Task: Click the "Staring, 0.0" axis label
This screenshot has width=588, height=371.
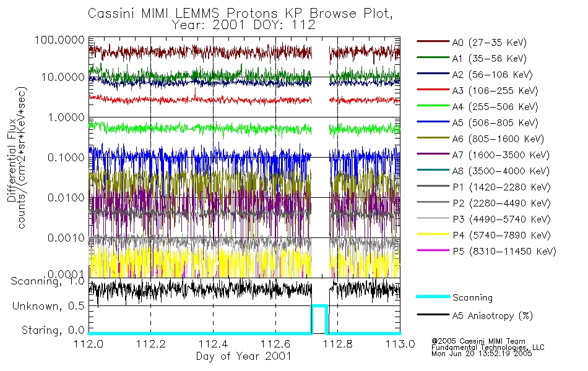Action: tap(53, 330)
